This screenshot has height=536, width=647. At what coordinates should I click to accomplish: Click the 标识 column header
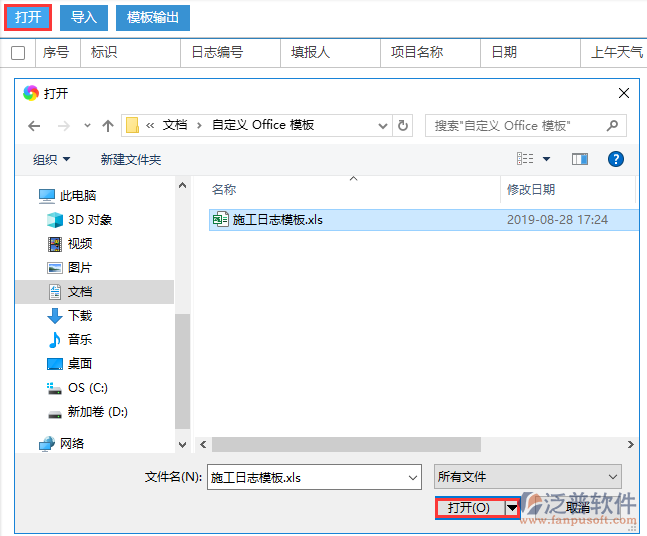130,52
